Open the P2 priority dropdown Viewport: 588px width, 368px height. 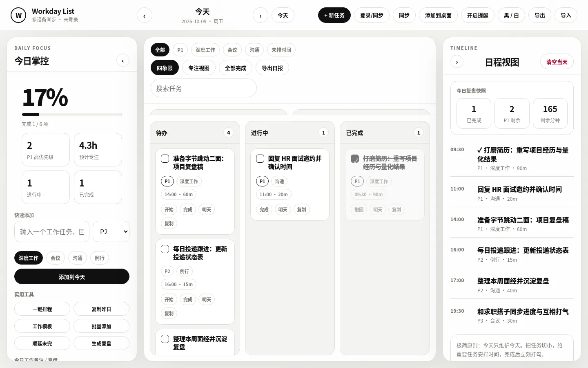111,232
